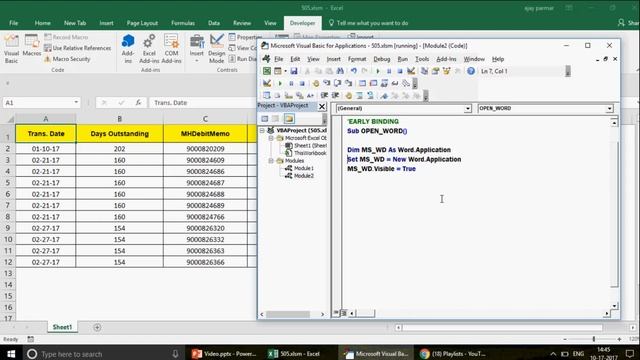Undo with the VBA toolbar undo arrow
Viewport: 640px width, 360px height.
tap(353, 71)
